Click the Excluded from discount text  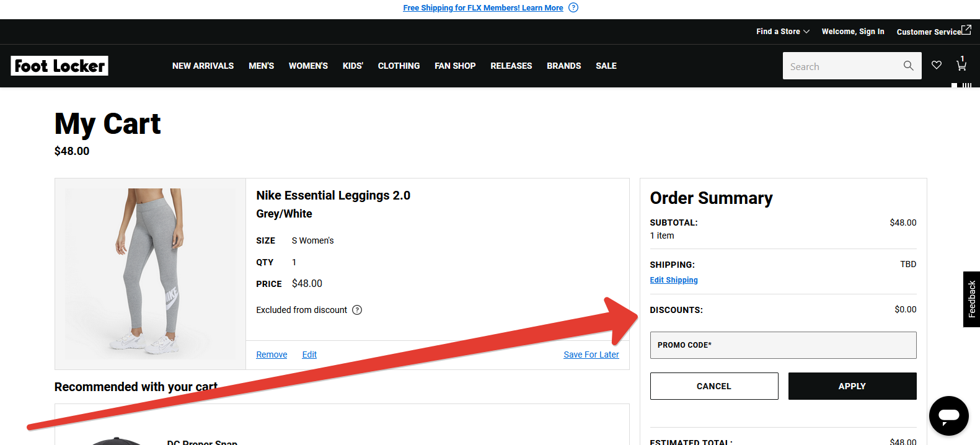302,310
